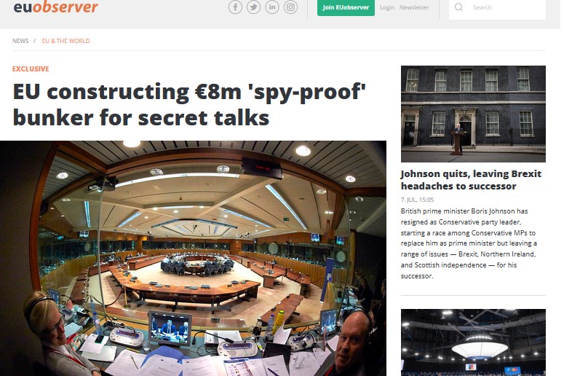Open the Facebook social icon
The height and width of the screenshot is (376, 588).
click(x=235, y=7)
